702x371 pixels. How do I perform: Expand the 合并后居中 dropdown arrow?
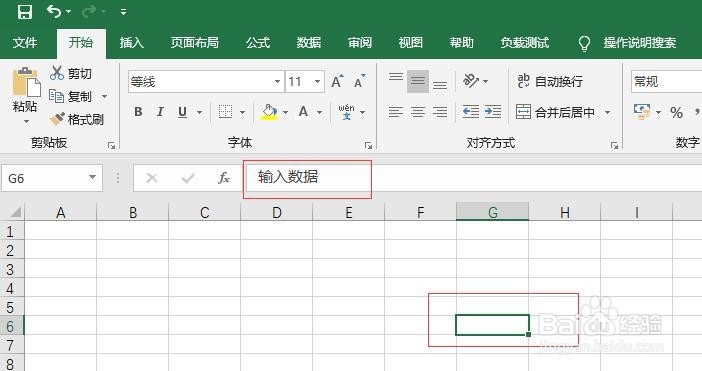point(608,112)
